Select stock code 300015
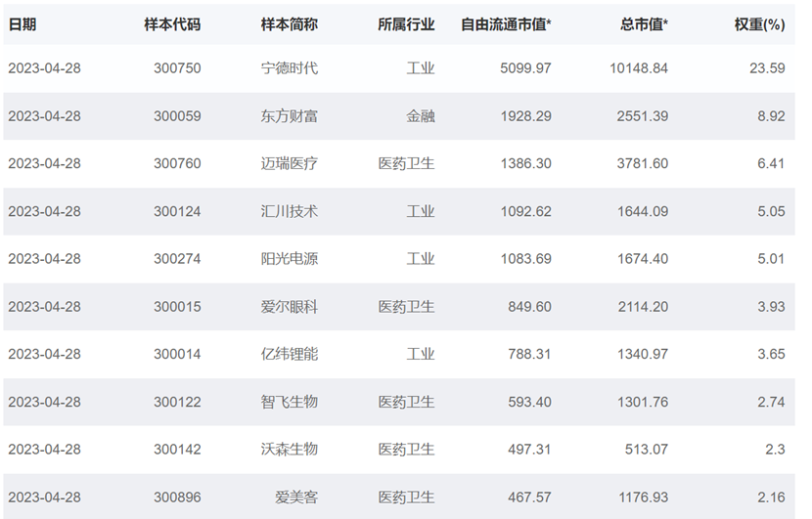This screenshot has height=519, width=812. [x=177, y=307]
